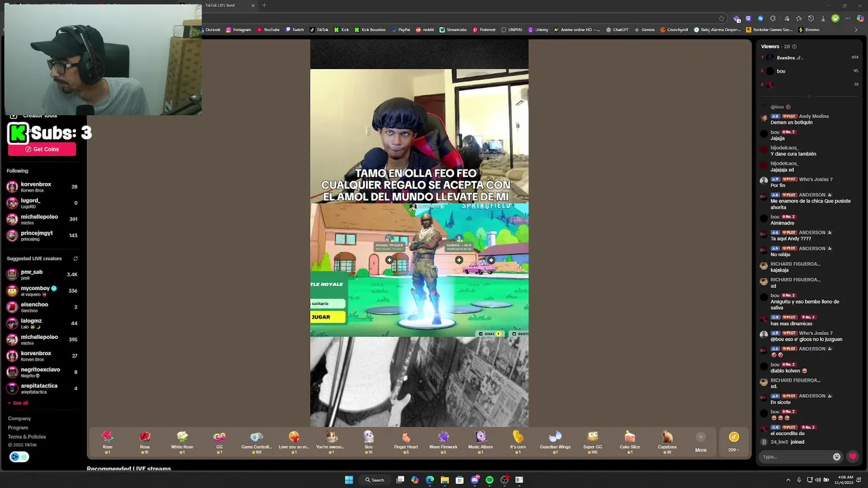Open eisenchoo suggested live creator
The image size is (868, 488).
(42, 307)
